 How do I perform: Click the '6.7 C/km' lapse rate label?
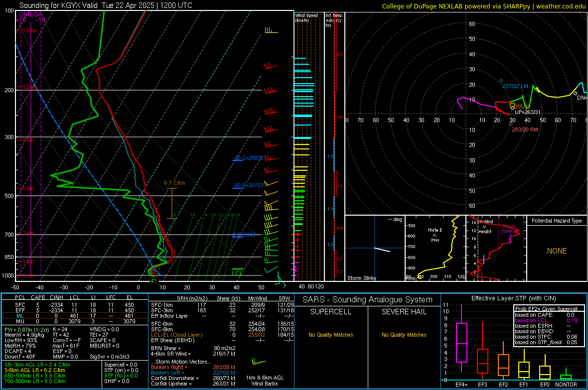174,183
